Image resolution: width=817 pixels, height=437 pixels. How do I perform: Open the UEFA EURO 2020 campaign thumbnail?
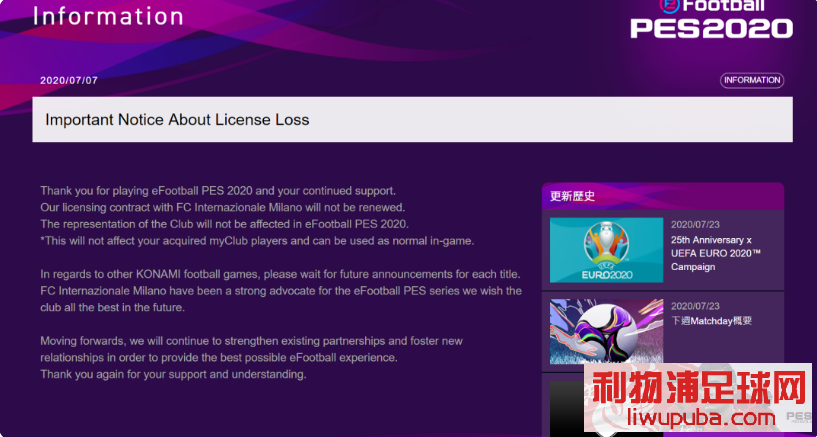(x=606, y=250)
